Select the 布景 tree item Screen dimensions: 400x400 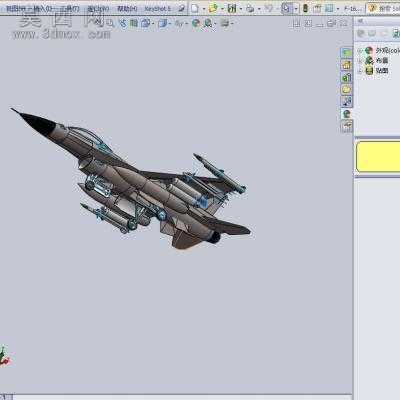[377, 61]
